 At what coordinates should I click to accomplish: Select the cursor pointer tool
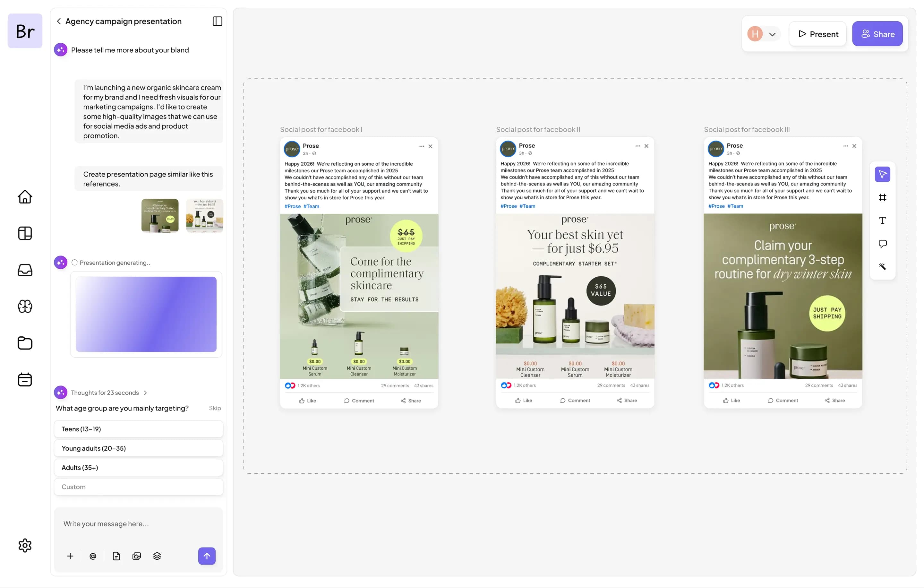882,174
